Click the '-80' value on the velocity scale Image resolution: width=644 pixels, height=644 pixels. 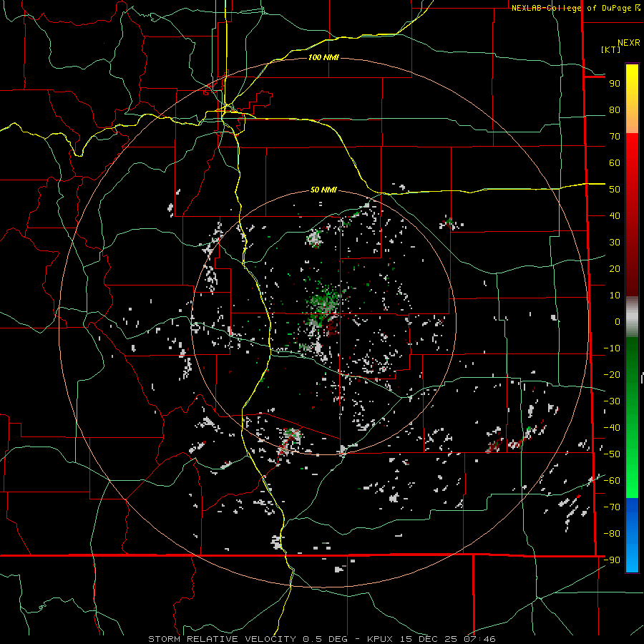click(612, 534)
